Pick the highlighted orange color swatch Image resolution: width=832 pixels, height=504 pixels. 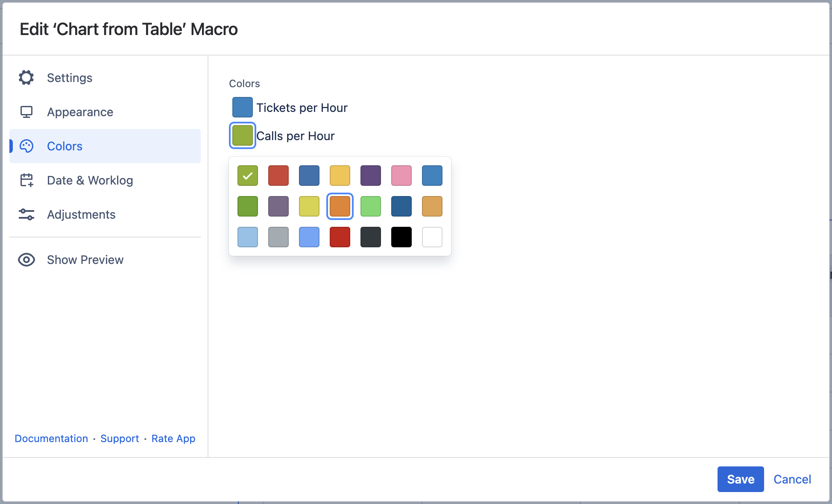(340, 206)
